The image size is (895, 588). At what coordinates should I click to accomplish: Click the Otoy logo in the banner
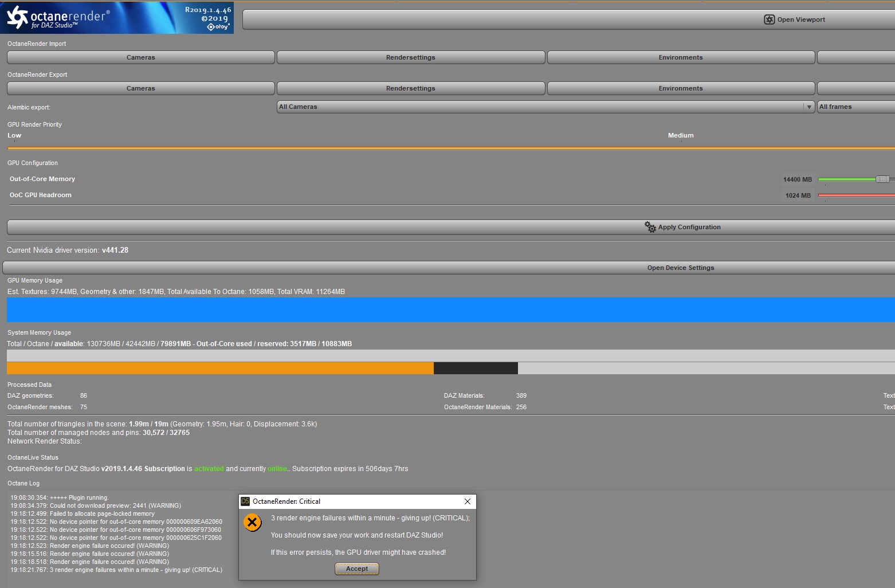click(218, 27)
